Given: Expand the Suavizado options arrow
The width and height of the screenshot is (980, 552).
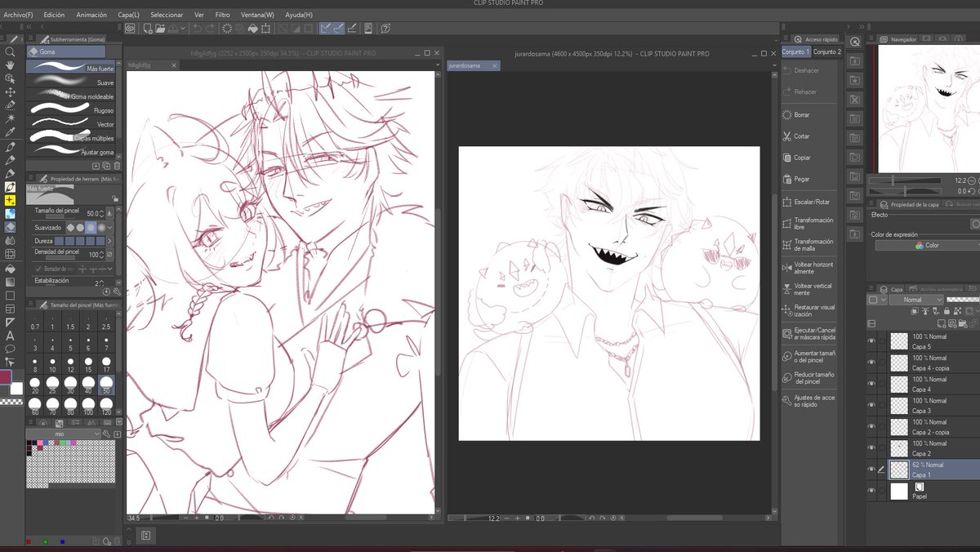Looking at the screenshot, I should coord(110,228).
